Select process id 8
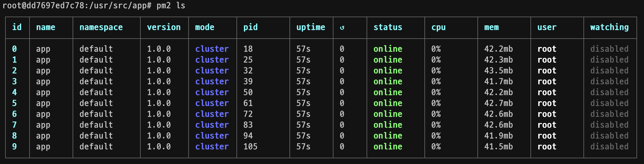This screenshot has width=644, height=164. tap(14, 136)
